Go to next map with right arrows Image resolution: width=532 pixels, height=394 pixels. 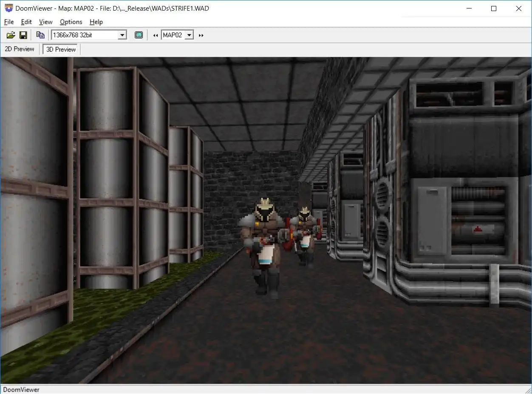tap(201, 35)
